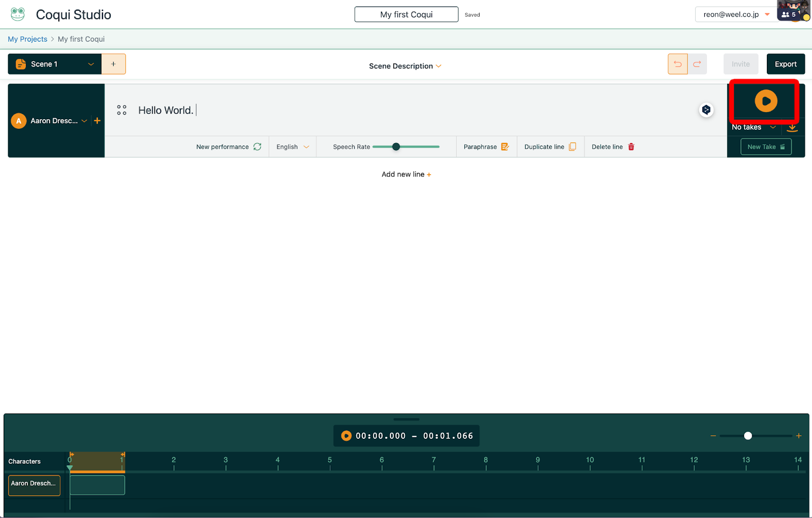Viewport: 812px width, 518px height.
Task: Click the Hello World text line
Action: [x=166, y=110]
